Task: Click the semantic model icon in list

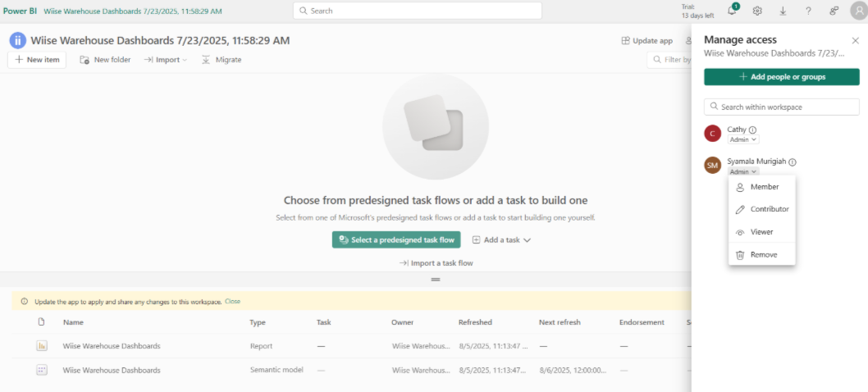Action: click(42, 370)
